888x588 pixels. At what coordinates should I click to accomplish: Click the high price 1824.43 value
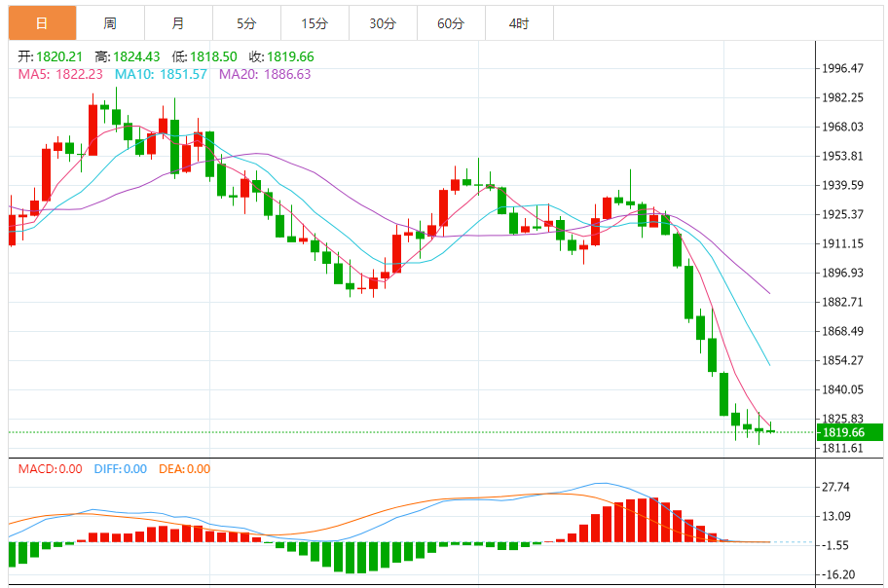136,56
